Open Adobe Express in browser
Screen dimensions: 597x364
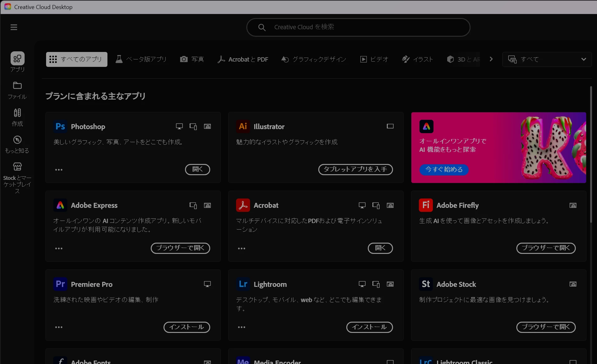click(x=180, y=248)
